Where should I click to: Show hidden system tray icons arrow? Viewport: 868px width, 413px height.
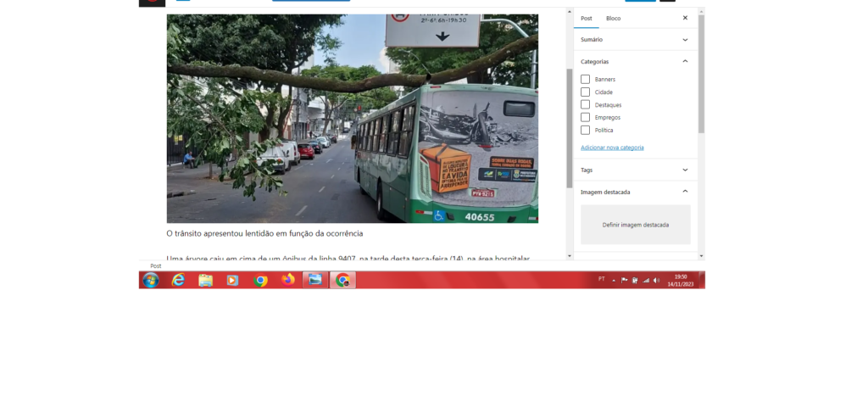[614, 280]
